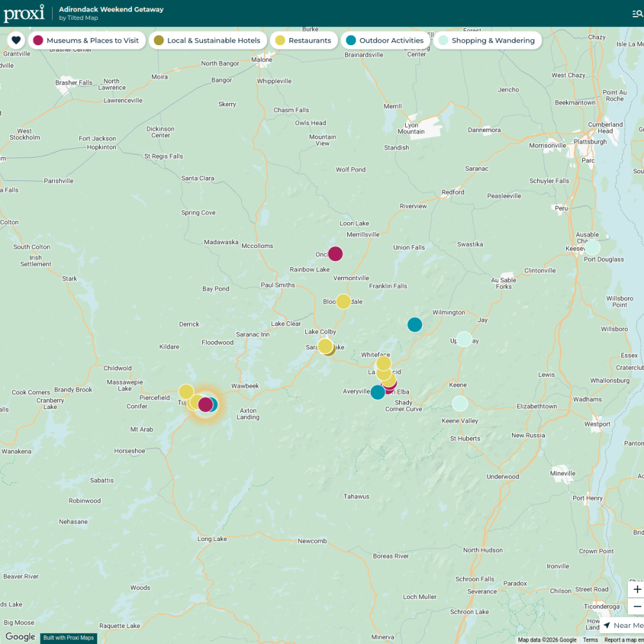Viewport: 644px width, 644px height.
Task: Click the teal marker near Wilmington
Action: point(415,325)
